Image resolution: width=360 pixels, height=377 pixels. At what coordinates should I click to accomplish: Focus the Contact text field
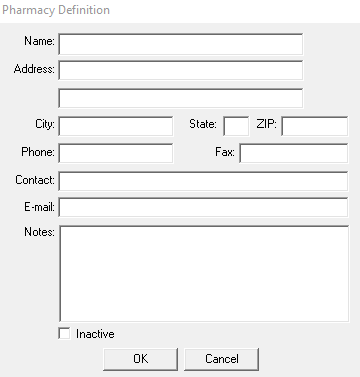pos(203,181)
